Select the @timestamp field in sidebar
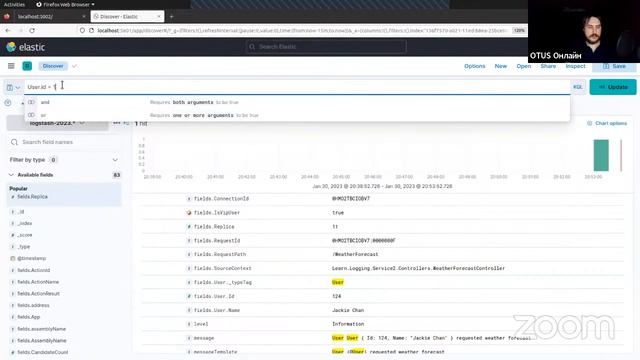Image resolution: width=640 pixels, height=360 pixels. point(31,258)
